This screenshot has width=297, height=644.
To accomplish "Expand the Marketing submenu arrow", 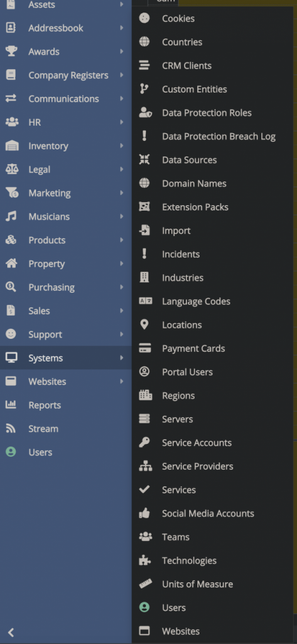I will (x=121, y=192).
